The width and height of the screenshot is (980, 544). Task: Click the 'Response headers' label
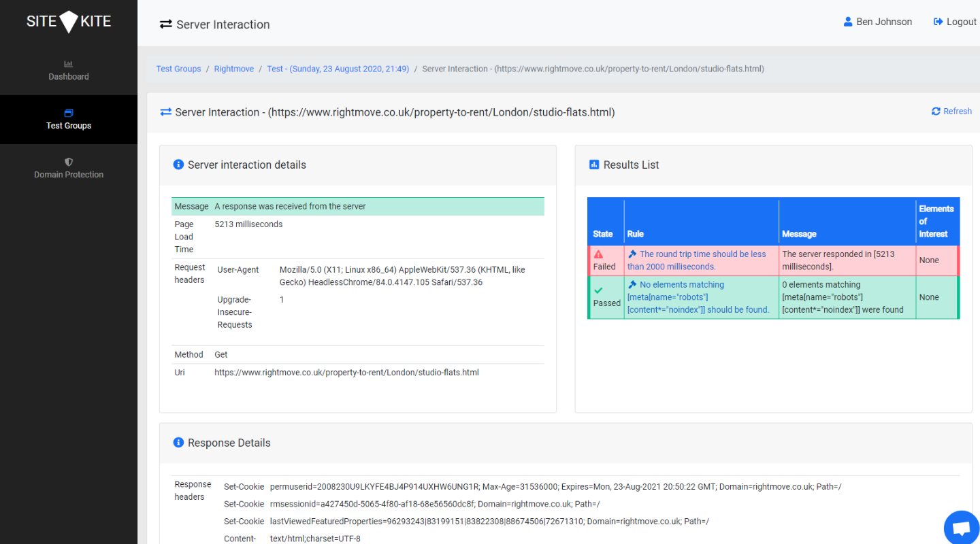(x=193, y=490)
